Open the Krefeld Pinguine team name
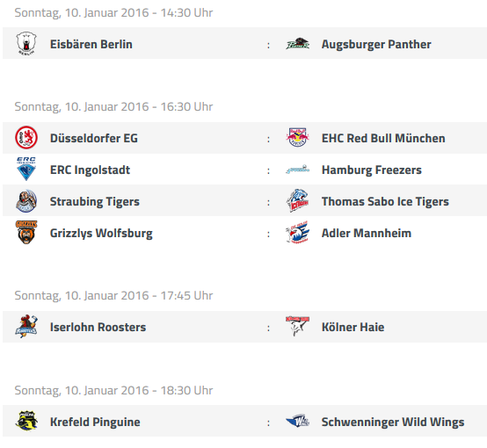This screenshot has height=448, width=487. tap(95, 422)
